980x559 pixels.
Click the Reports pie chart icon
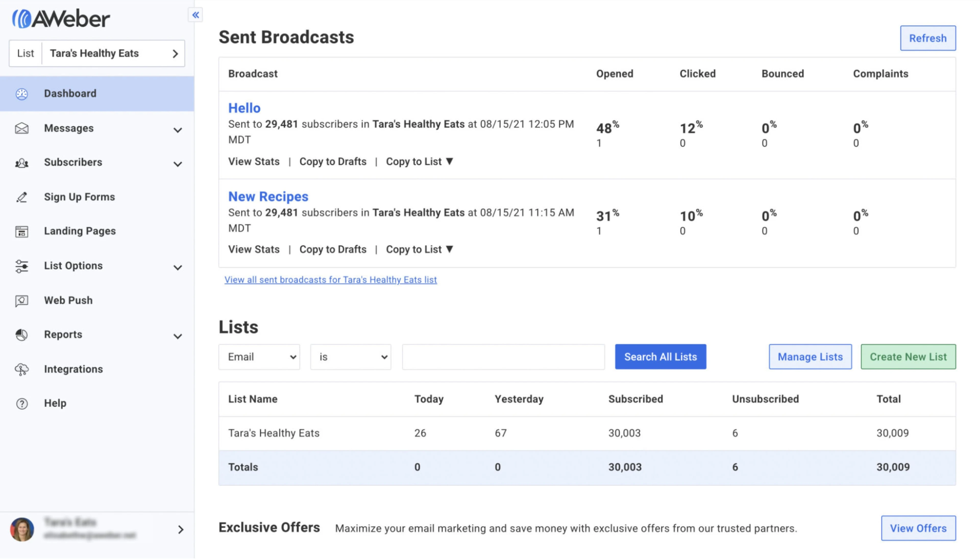click(x=21, y=335)
